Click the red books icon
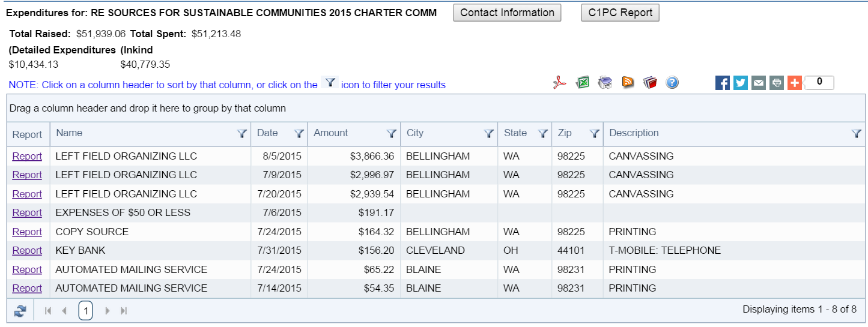868x327 pixels. 650,83
